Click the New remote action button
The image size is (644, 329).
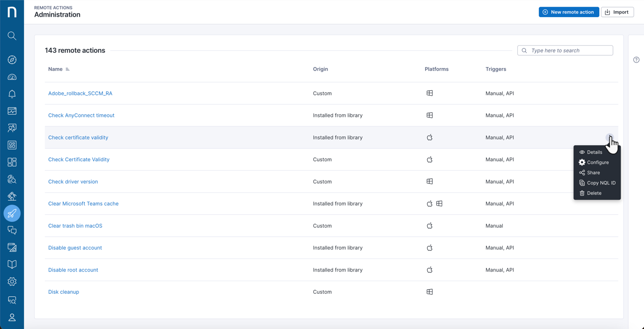[569, 12]
